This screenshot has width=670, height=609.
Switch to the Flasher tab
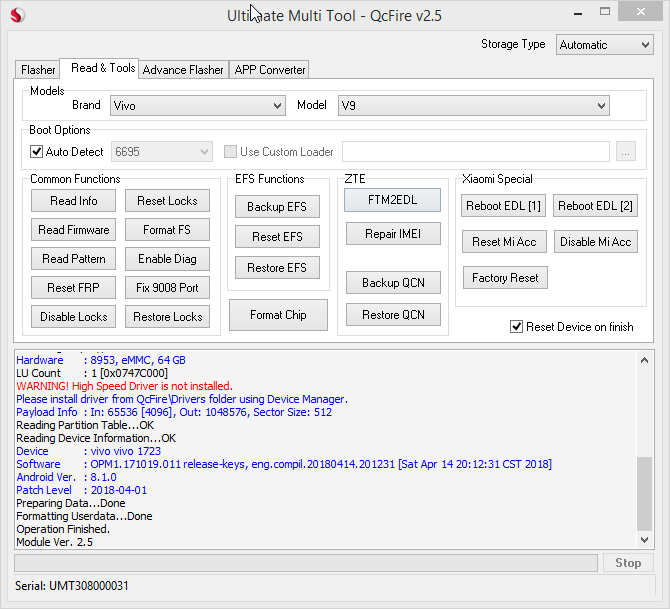pos(38,70)
